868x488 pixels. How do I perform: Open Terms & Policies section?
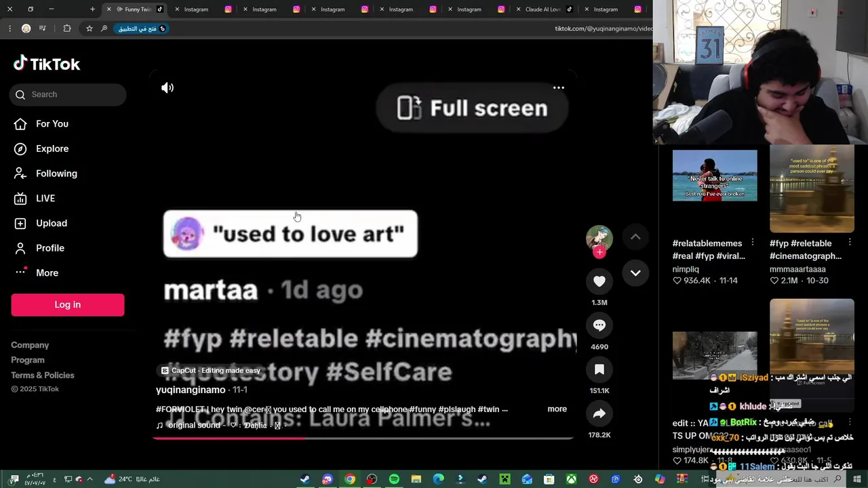click(x=43, y=375)
